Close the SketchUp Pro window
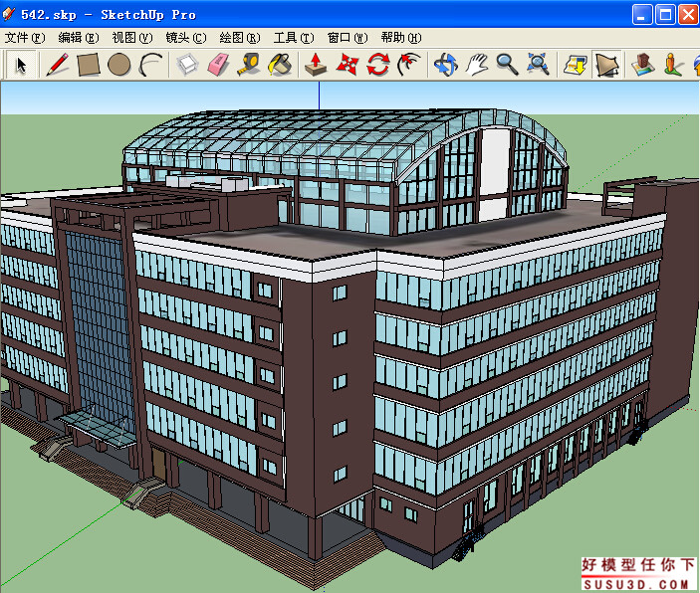 click(x=688, y=15)
